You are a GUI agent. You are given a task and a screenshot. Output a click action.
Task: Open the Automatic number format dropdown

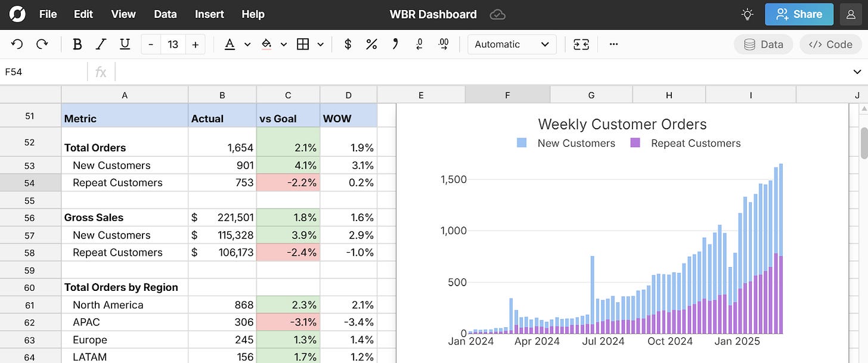(x=512, y=44)
